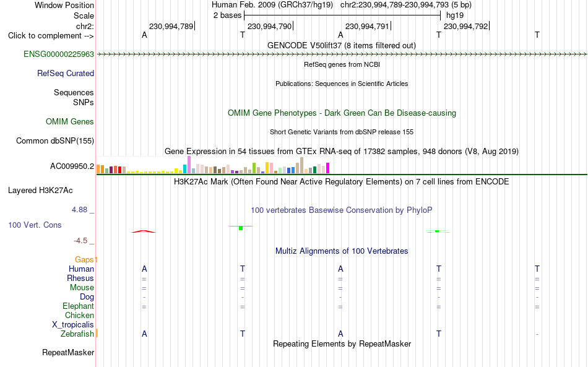Screen dimensions: 588x367
Task: Click the chr2: ruler label
Action: (x=85, y=26)
